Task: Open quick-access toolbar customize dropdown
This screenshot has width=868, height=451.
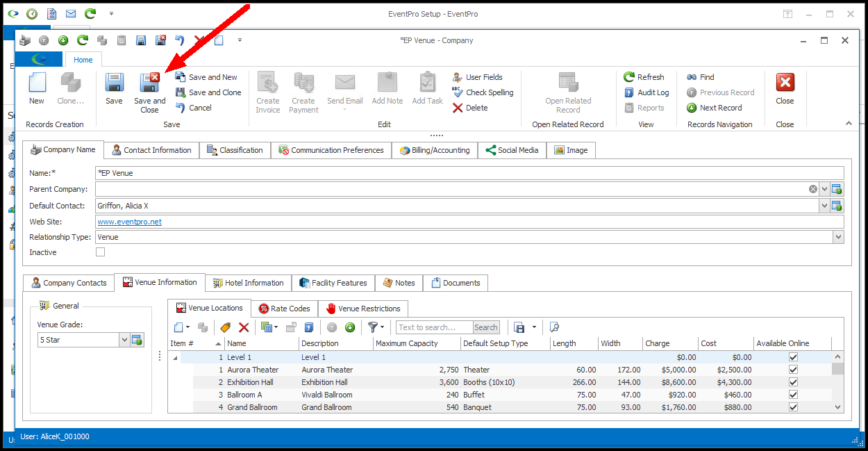Action: click(240, 40)
